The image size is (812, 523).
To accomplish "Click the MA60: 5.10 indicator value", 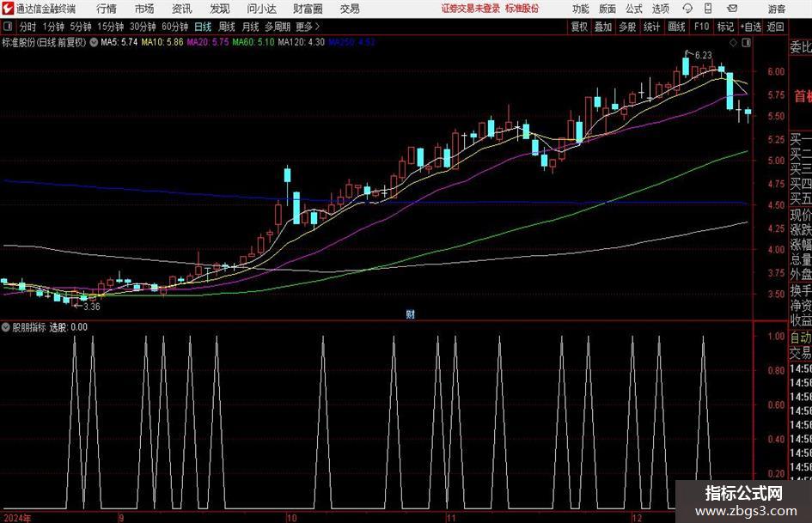I will point(253,42).
